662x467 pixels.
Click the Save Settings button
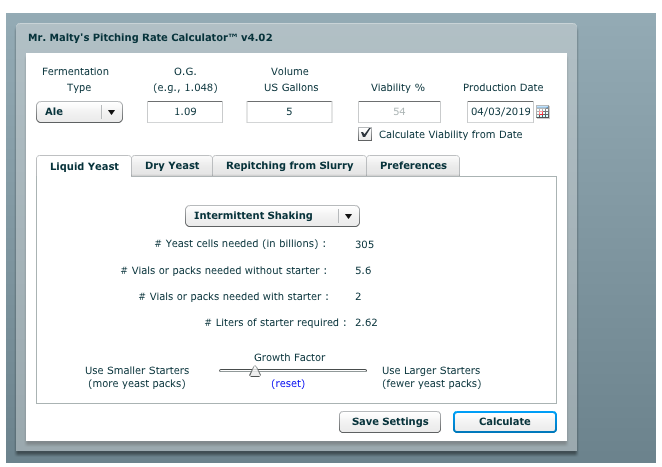(x=390, y=422)
